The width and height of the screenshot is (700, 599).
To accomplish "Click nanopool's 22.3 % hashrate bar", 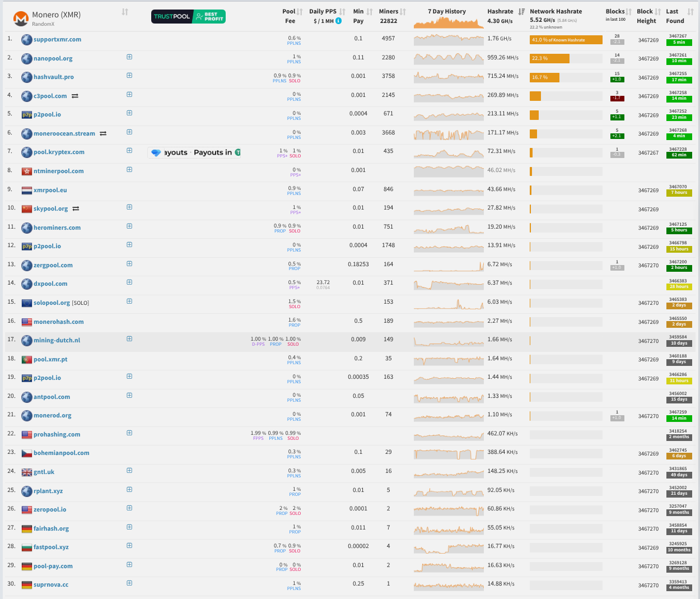I will click(x=549, y=58).
